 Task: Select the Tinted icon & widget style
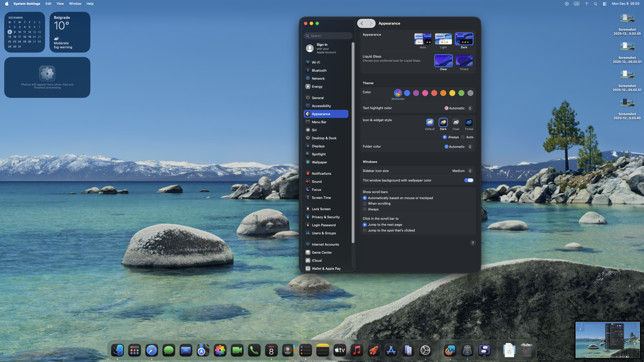point(469,123)
